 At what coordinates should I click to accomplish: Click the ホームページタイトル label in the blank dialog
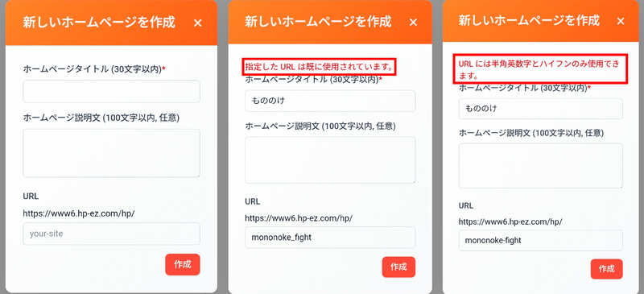pyautogui.click(x=94, y=68)
